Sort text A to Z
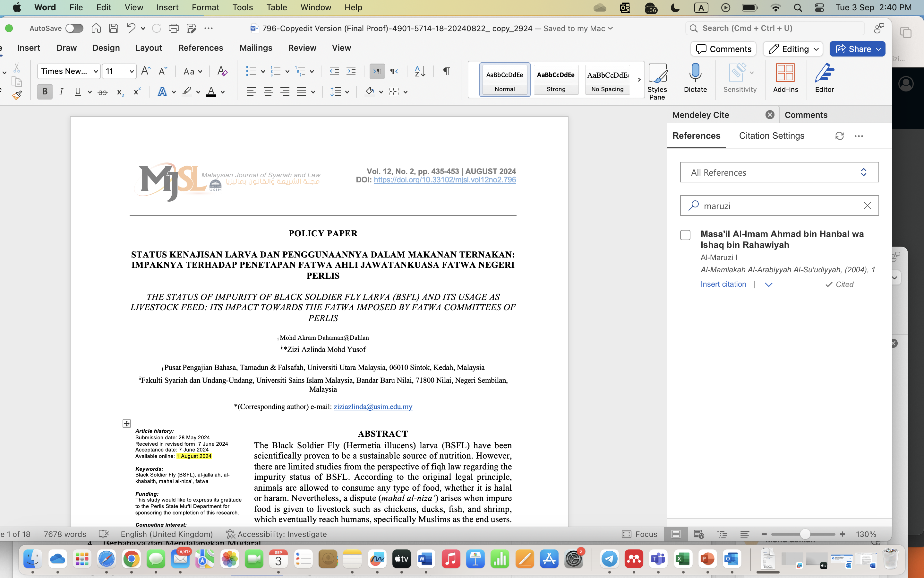Image resolution: width=924 pixels, height=578 pixels. coord(420,71)
